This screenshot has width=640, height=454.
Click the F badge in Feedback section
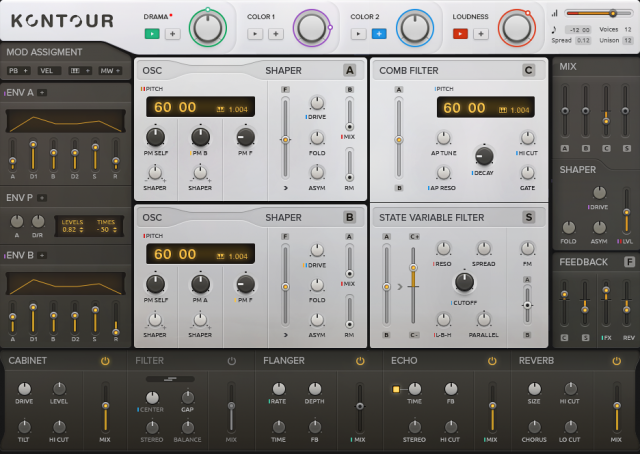pos(629,262)
